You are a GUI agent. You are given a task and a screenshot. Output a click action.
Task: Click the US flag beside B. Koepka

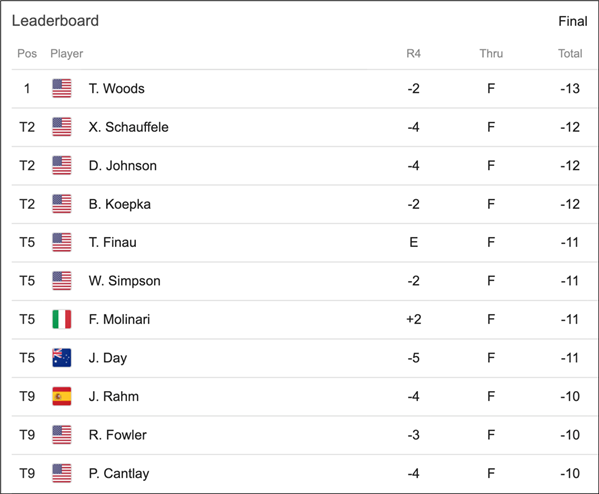(62, 204)
